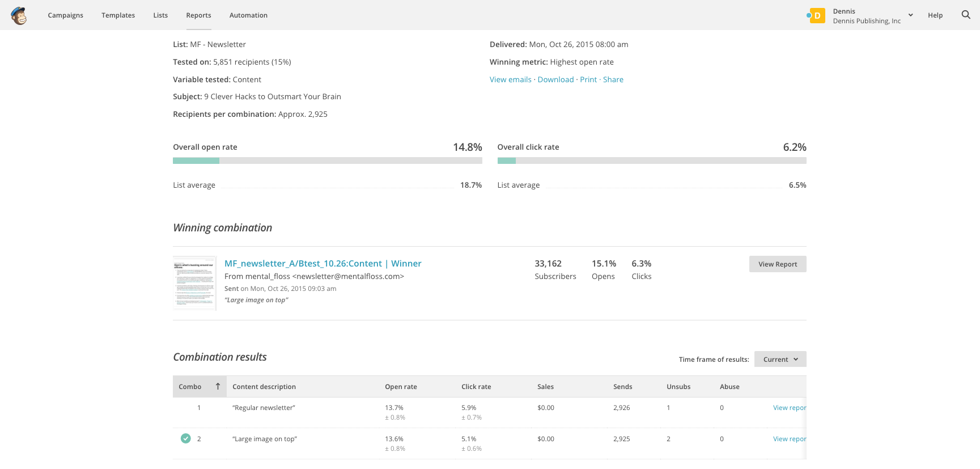Click the 6.5% list average value
The image size is (980, 469).
797,185
